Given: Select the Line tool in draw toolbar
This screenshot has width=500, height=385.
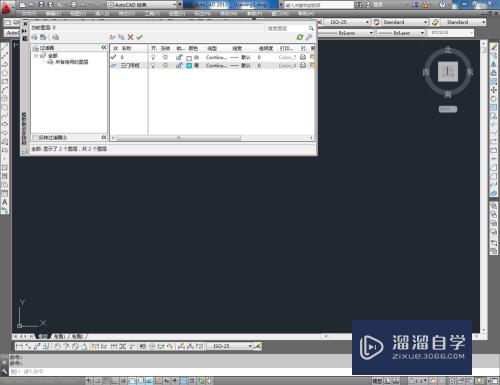Looking at the screenshot, I should coord(5,47).
